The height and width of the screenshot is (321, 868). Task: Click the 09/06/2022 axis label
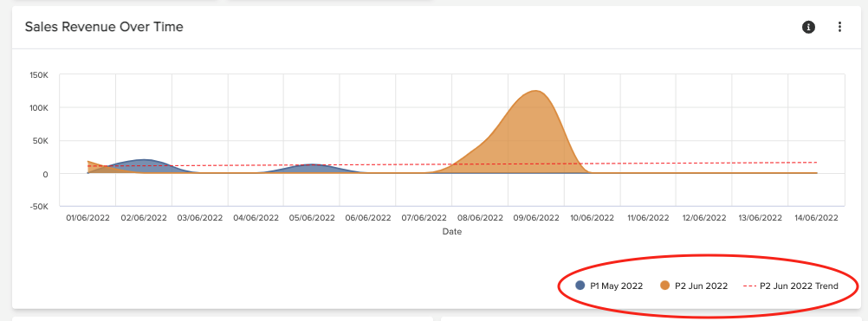(x=536, y=218)
